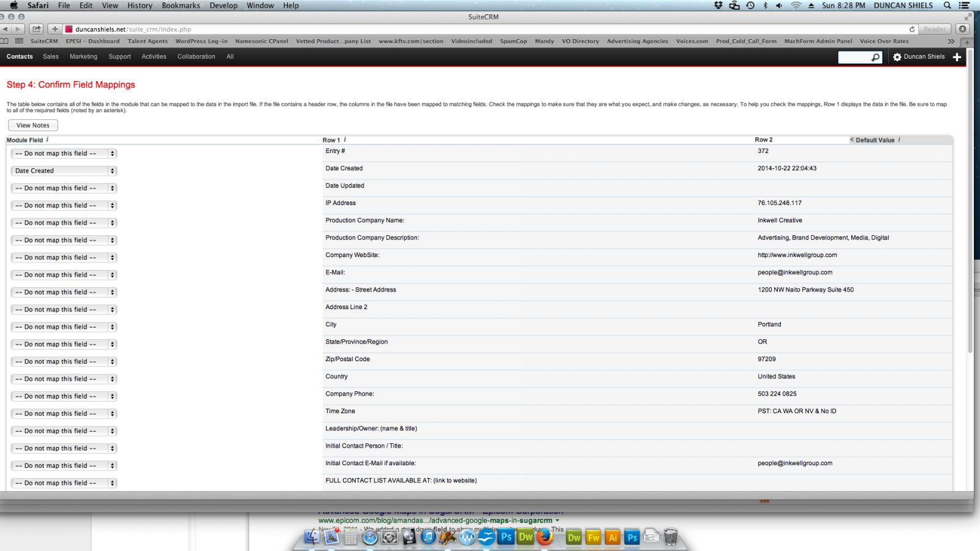Open Notification Center list icon

pos(964,6)
